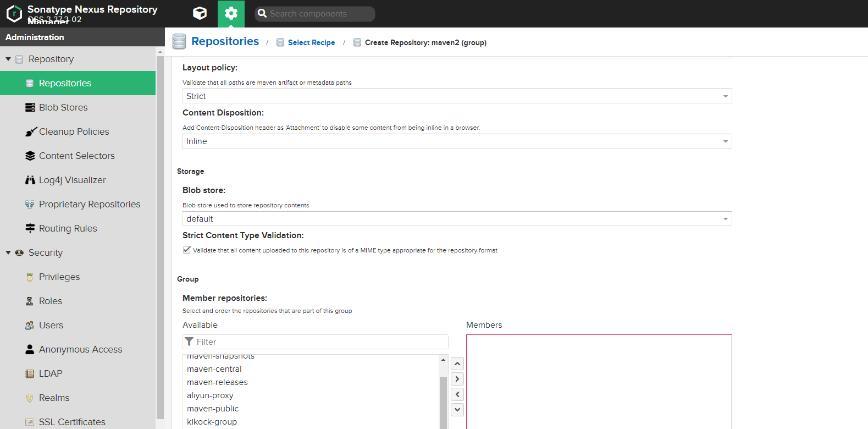Screen dimensions: 868x429
Task: Click the Sonatype Nexus logo icon
Action: click(14, 14)
